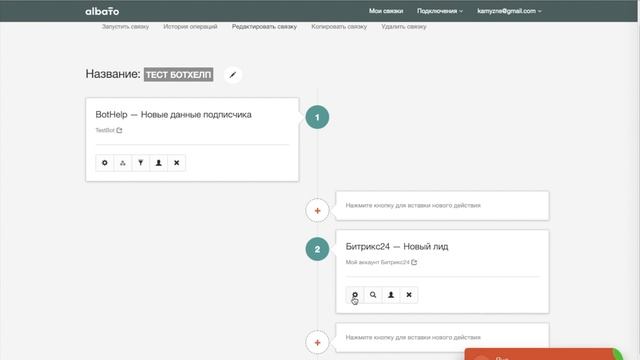Remove the Битрикс24 step with X icon
Image resolution: width=640 pixels, height=360 pixels.
pyautogui.click(x=409, y=295)
